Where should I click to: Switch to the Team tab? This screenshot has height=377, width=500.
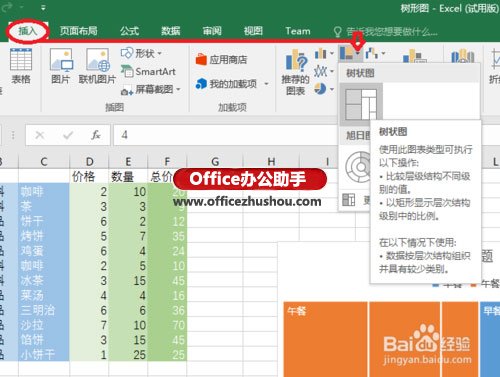[x=298, y=31]
